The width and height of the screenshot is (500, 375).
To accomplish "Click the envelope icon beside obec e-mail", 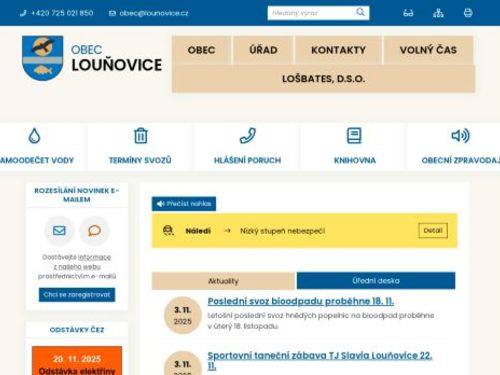I will (112, 13).
